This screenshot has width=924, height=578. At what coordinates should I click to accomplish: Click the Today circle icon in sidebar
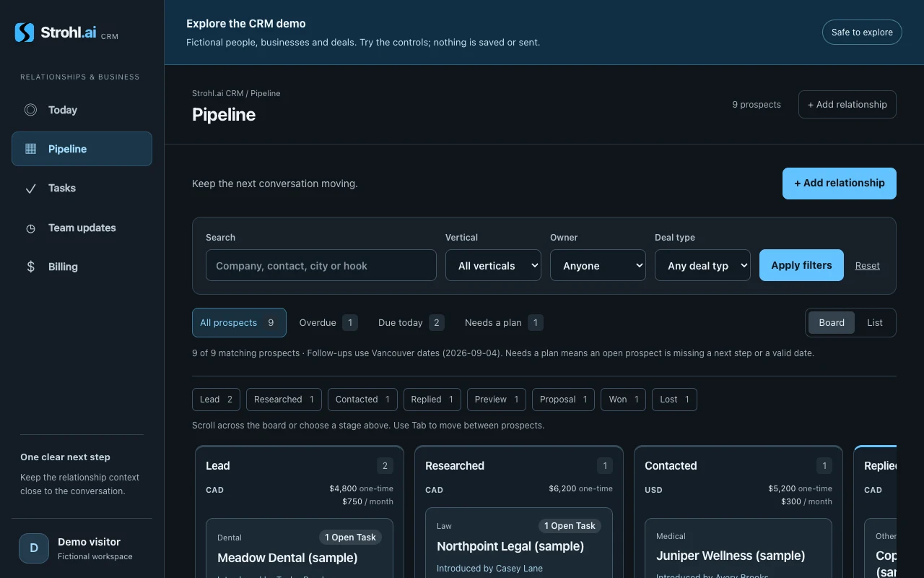30,110
